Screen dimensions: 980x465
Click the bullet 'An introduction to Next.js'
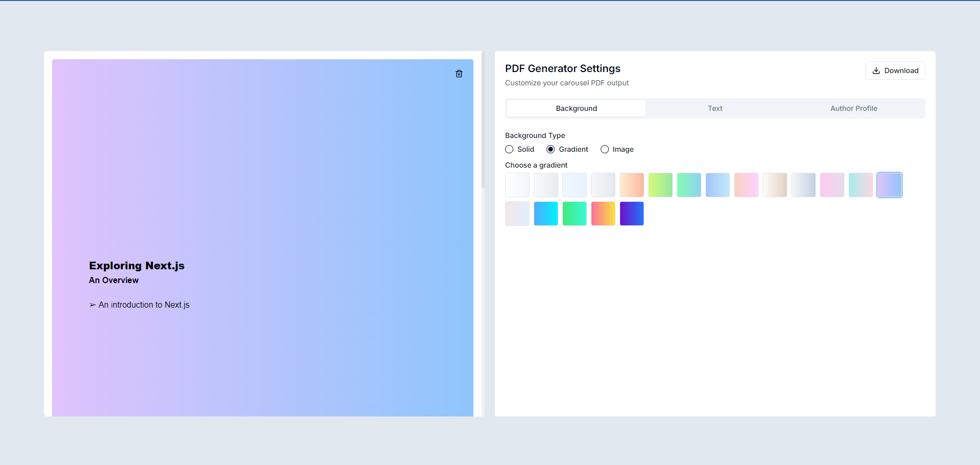(x=139, y=305)
